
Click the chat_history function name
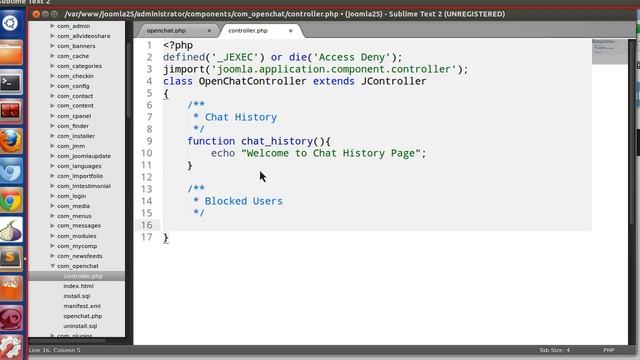point(277,141)
